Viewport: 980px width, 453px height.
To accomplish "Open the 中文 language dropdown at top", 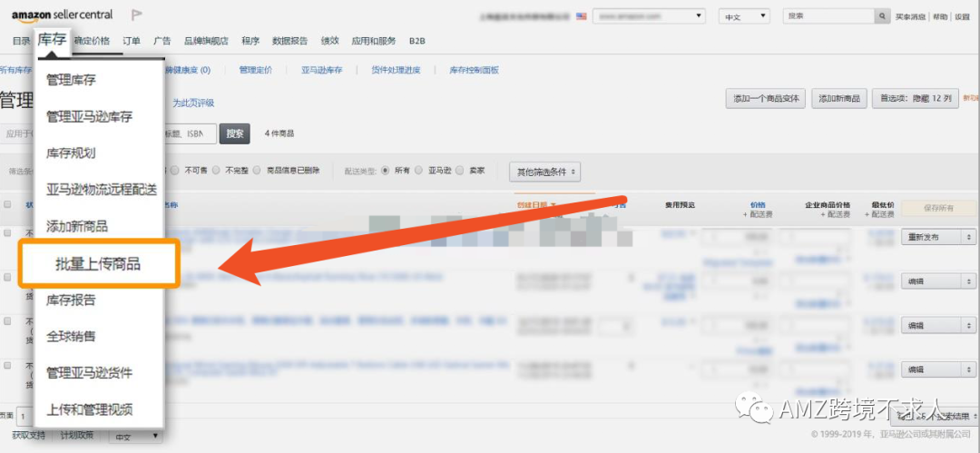I will 744,16.
